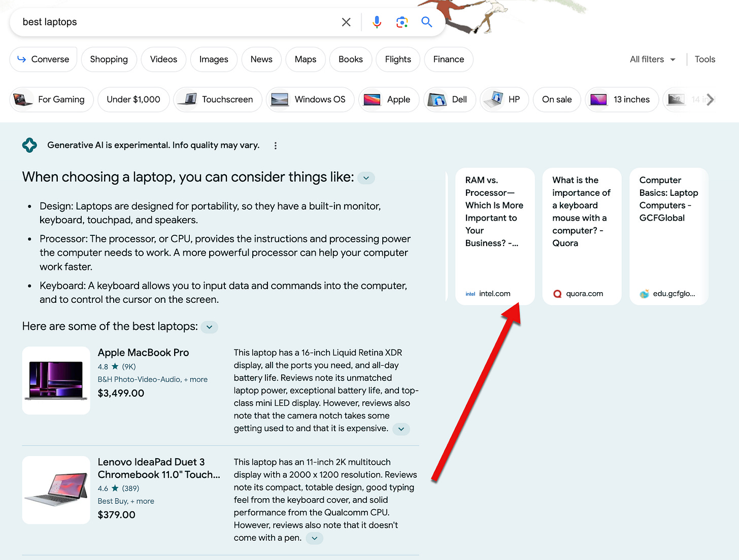Click the laptop icon on 13 inches chip
This screenshot has height=560, width=739.
598,99
